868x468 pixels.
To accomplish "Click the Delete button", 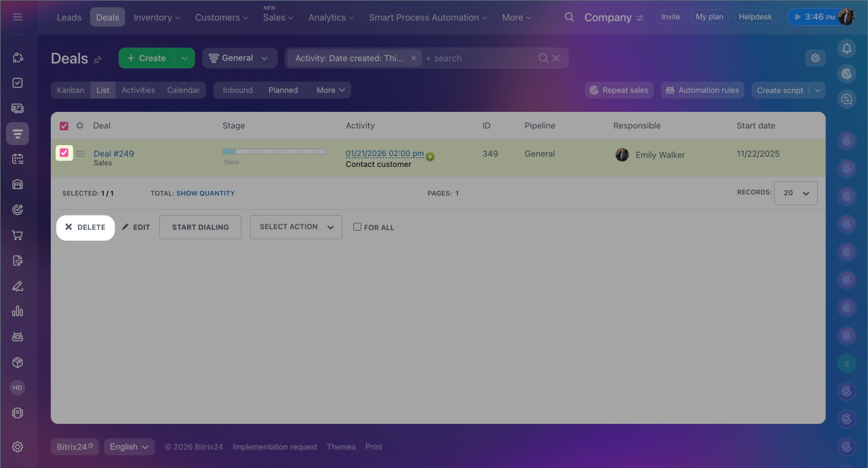I will coord(85,227).
